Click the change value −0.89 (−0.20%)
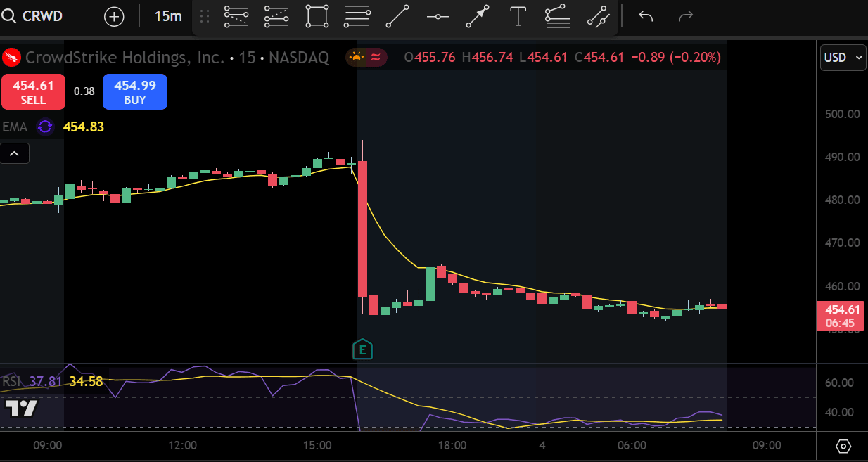 click(676, 58)
